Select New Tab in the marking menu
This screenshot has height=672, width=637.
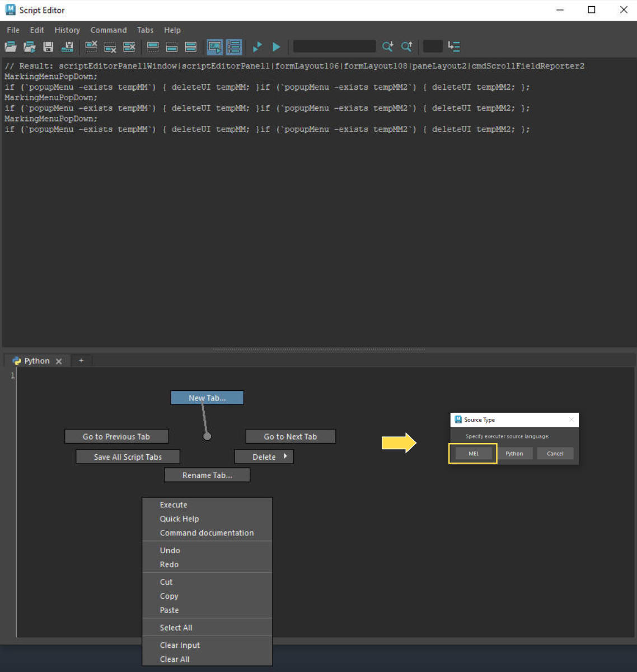(x=207, y=398)
